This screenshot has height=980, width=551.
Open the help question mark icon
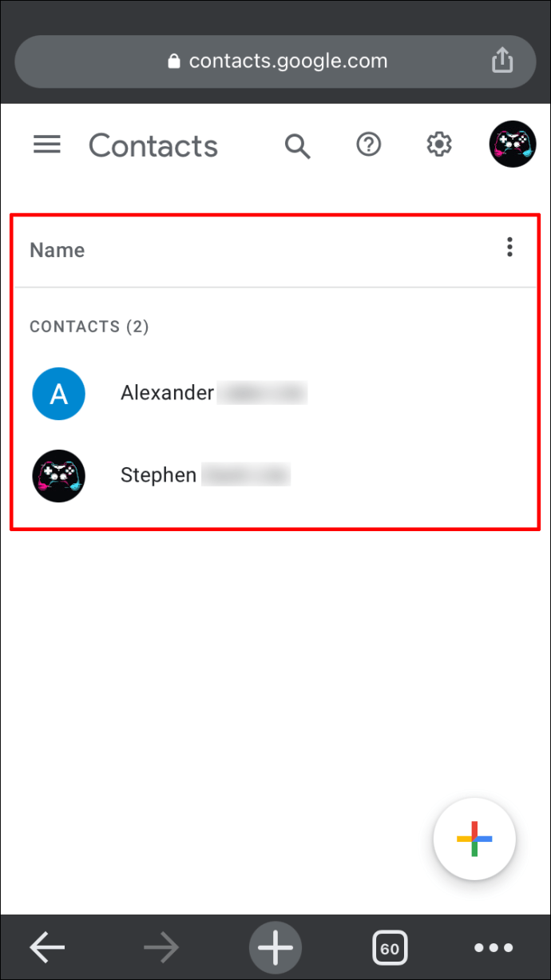368,145
